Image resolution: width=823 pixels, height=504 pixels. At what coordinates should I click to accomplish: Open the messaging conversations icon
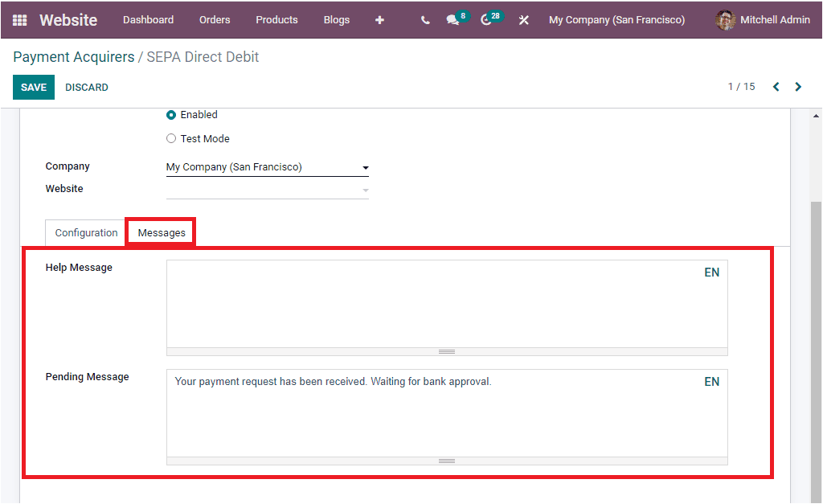(x=452, y=19)
